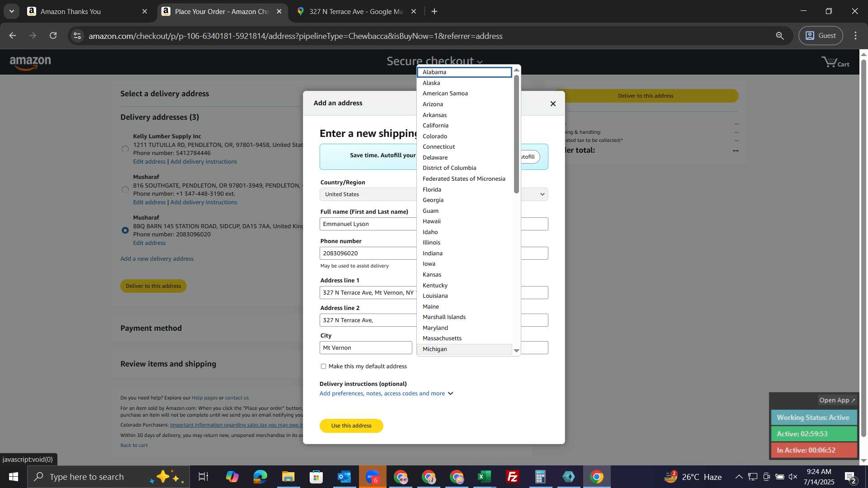Image resolution: width=868 pixels, height=488 pixels.
Task: Choose Massachusetts from state list
Action: (x=464, y=338)
